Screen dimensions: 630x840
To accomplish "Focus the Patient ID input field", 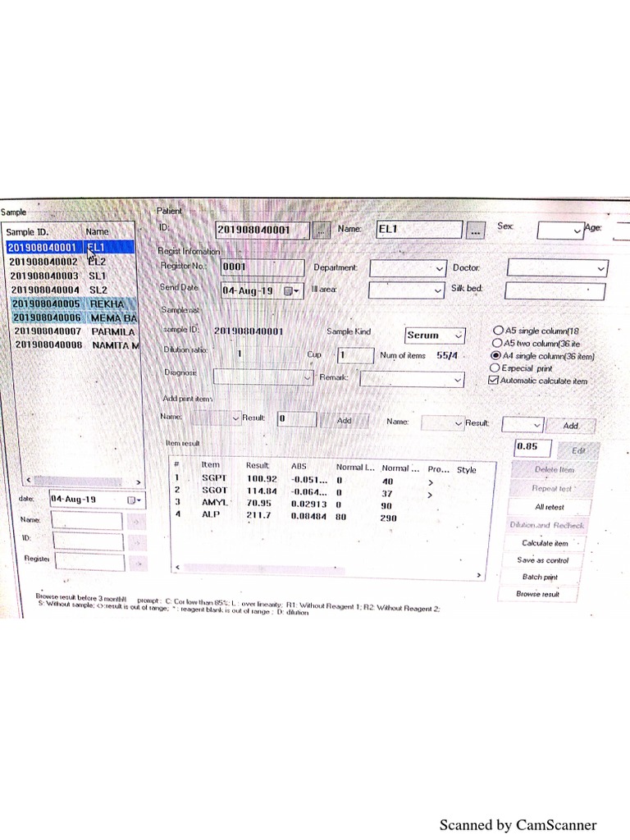I will [262, 231].
